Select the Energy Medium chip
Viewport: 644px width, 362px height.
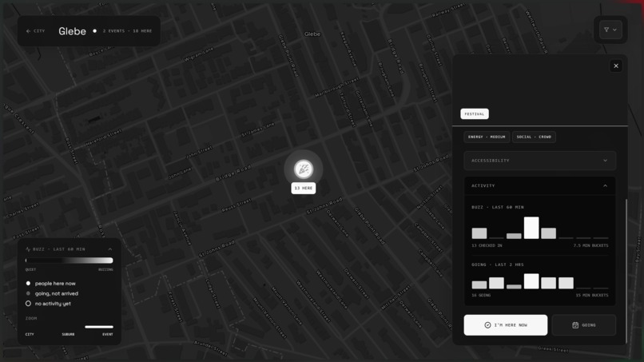[487, 137]
